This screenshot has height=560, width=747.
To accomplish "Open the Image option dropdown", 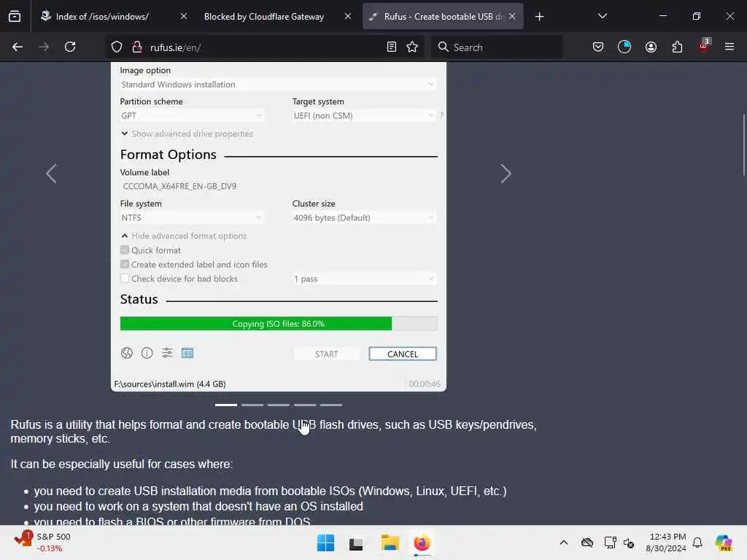I will coord(277,85).
